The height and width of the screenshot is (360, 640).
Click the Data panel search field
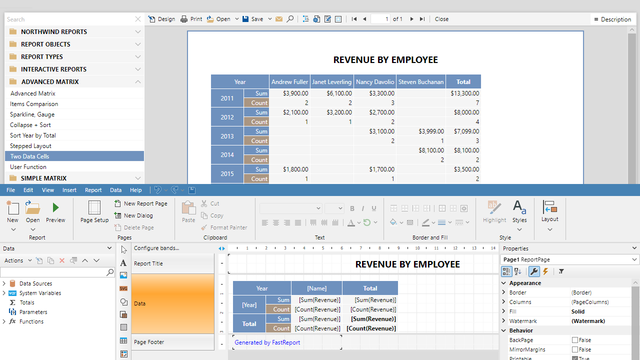coord(57,272)
